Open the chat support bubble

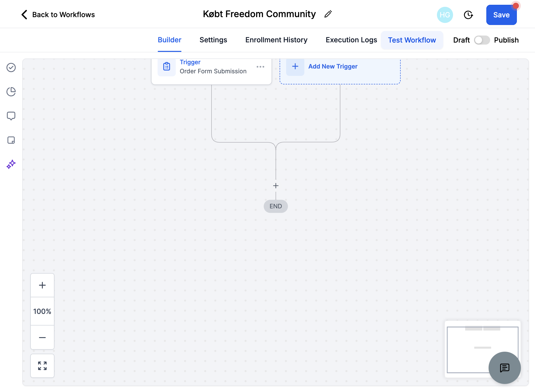[504, 368]
